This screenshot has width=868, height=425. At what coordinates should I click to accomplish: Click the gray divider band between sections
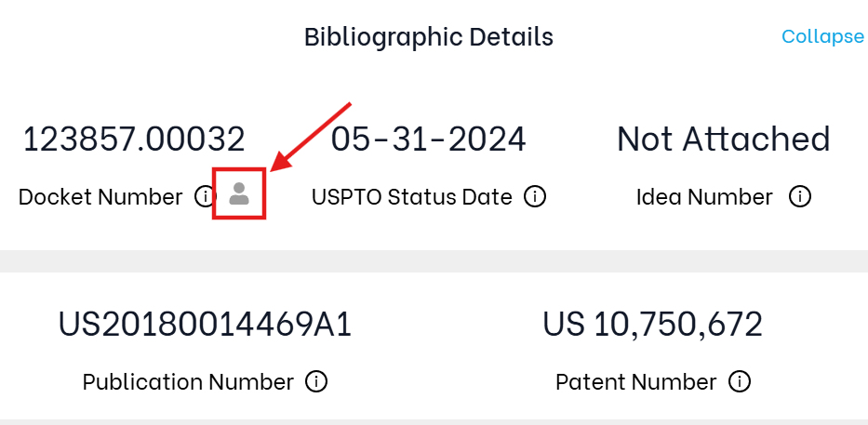pyautogui.click(x=434, y=260)
